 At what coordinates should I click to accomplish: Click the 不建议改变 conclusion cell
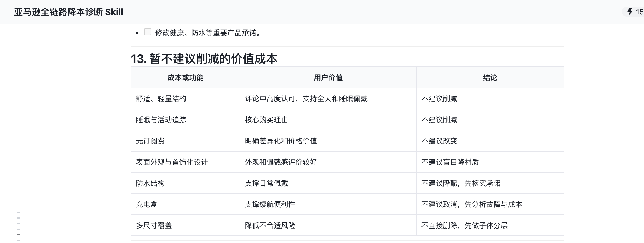tap(490, 141)
